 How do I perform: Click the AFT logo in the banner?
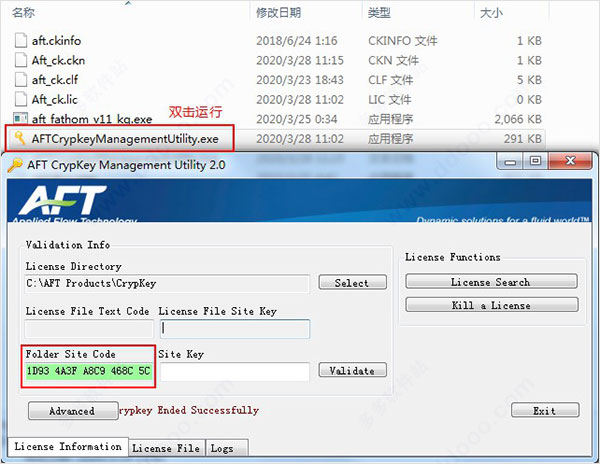click(63, 201)
